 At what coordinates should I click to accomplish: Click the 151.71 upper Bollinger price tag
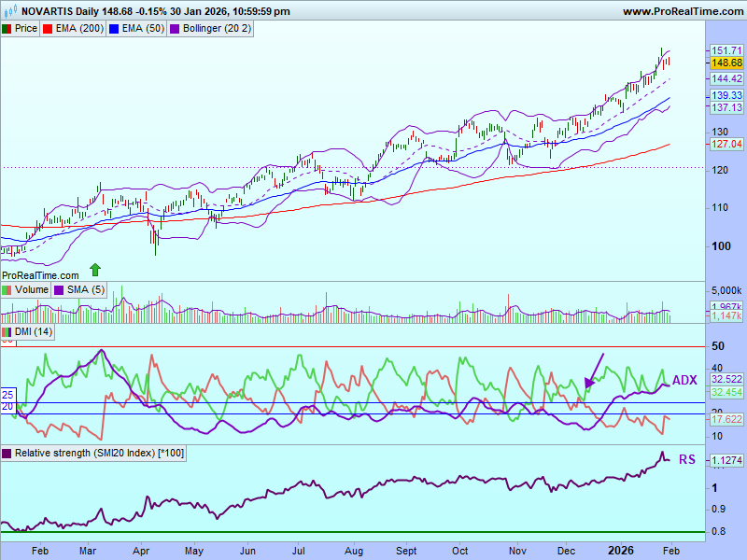[x=726, y=50]
